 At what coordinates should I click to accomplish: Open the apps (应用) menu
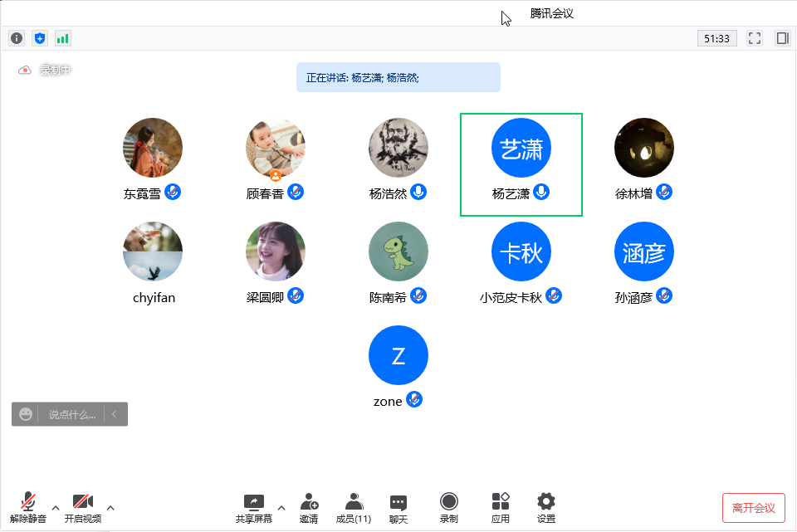point(501,507)
